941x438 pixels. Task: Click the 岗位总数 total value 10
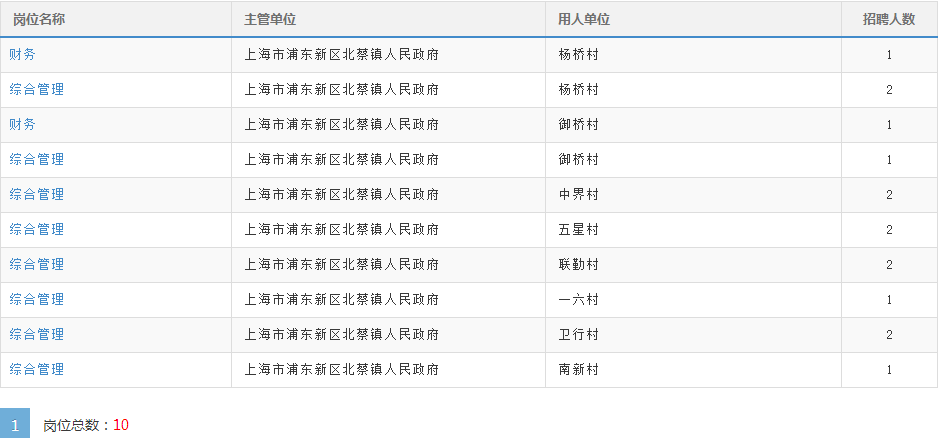[121, 425]
